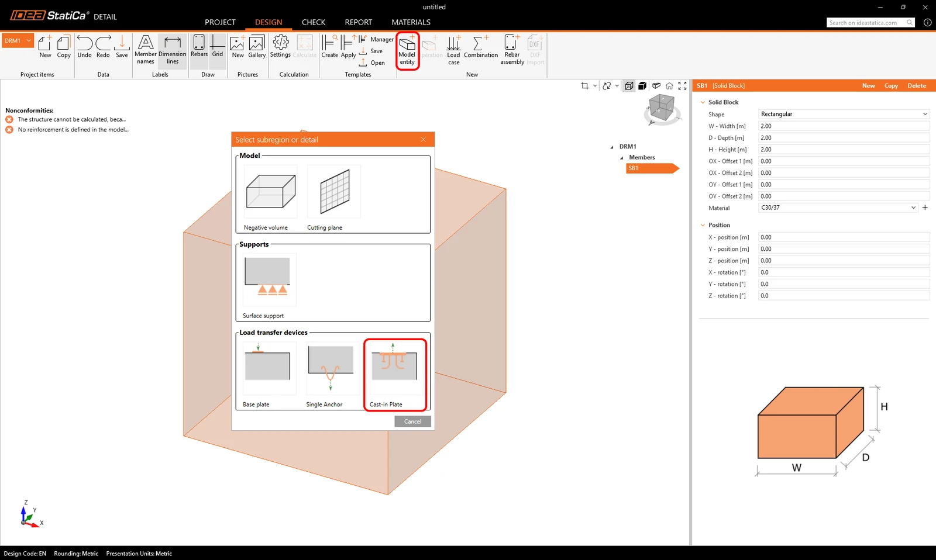Screen dimensions: 936x560
Task: Toggle Rebars drawing visibility
Action: pos(199,46)
